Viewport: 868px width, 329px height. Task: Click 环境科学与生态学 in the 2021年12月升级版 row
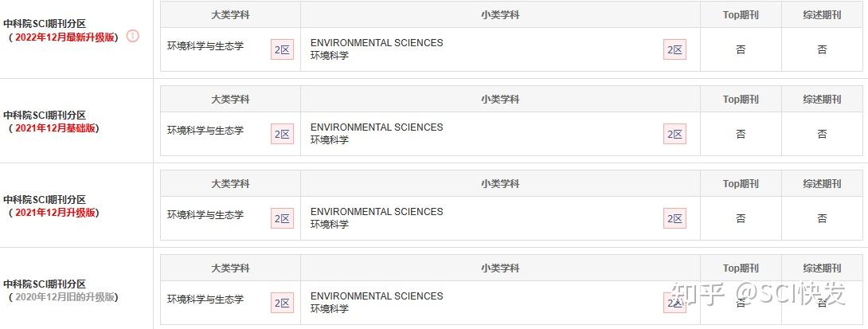[205, 215]
